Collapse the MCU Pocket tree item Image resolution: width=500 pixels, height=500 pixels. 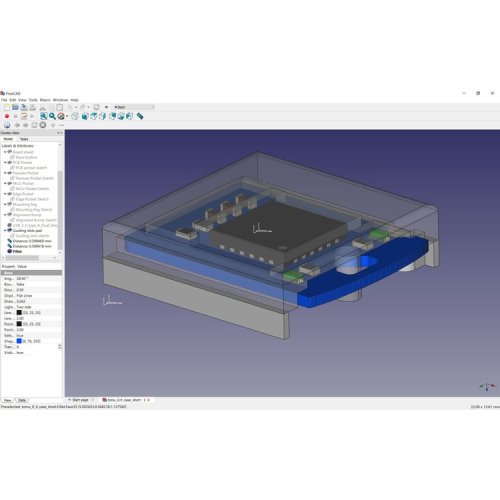click(x=5, y=183)
